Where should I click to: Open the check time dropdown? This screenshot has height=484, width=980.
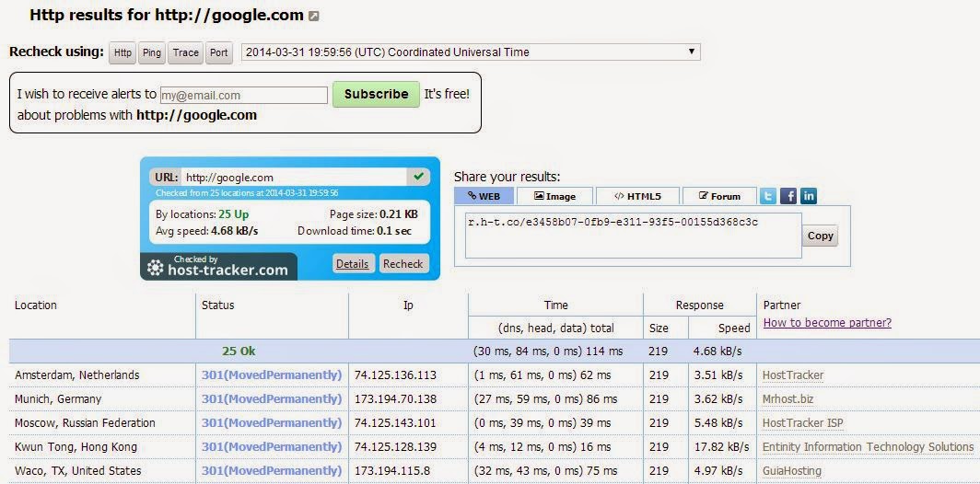click(471, 52)
